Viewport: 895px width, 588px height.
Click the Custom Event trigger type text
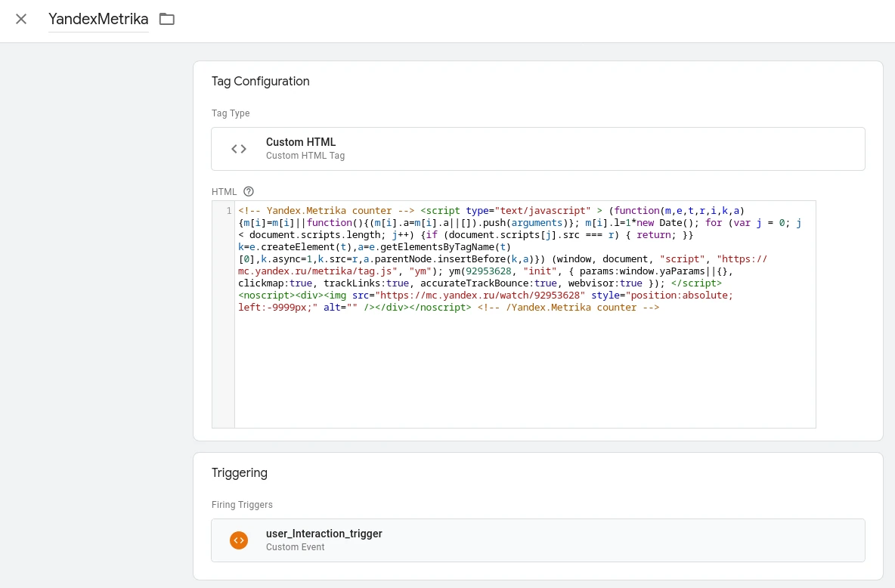(x=295, y=547)
